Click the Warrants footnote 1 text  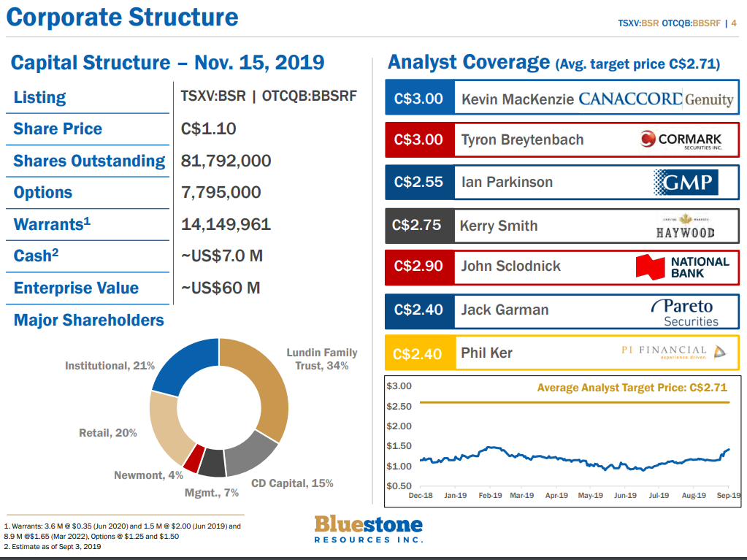(123, 532)
